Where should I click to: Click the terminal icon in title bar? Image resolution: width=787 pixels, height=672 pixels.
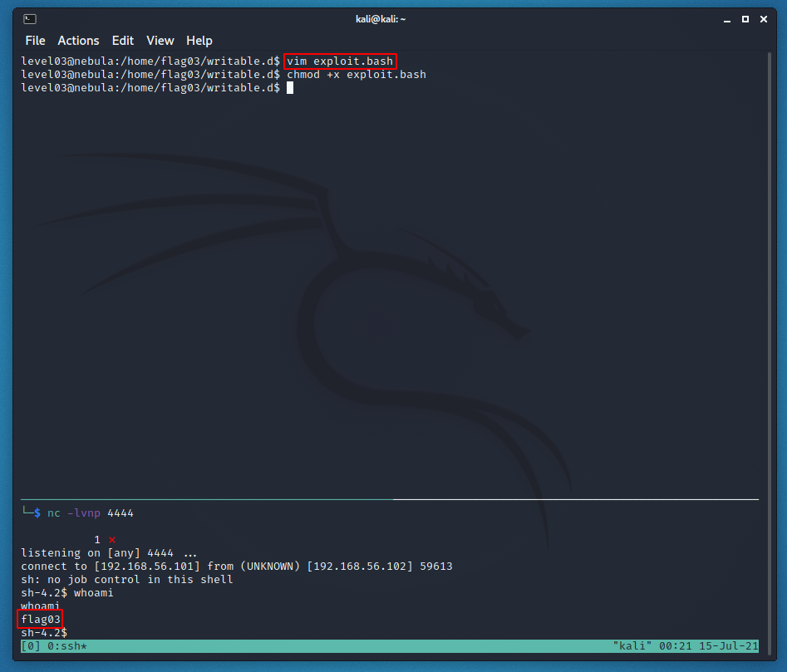pyautogui.click(x=30, y=19)
